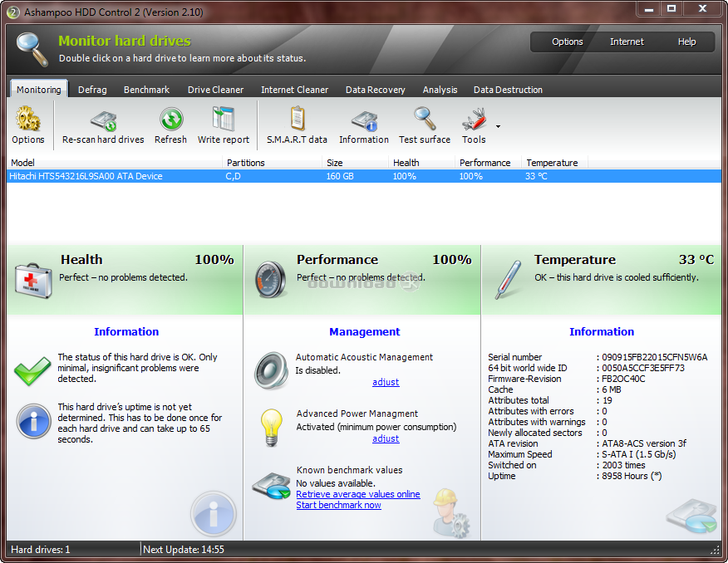Click the ATA8-ACS version 3f value
This screenshot has height=563, width=728.
click(x=644, y=443)
